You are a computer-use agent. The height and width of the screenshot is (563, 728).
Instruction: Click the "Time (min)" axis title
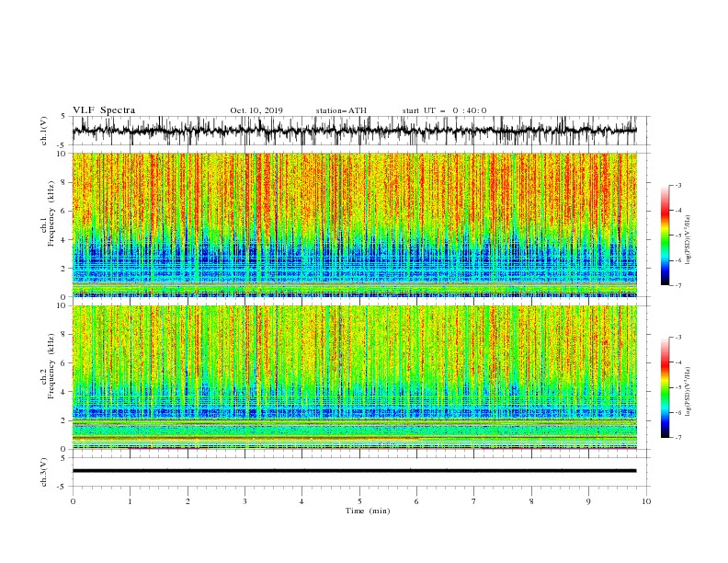point(368,511)
